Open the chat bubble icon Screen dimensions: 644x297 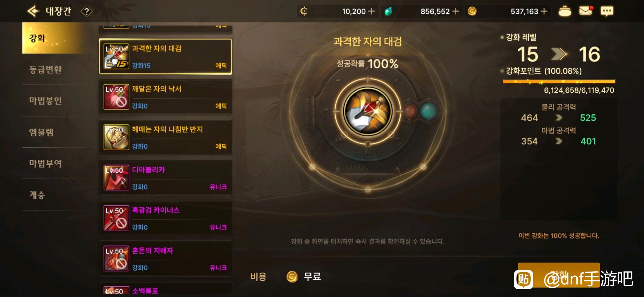607,11
